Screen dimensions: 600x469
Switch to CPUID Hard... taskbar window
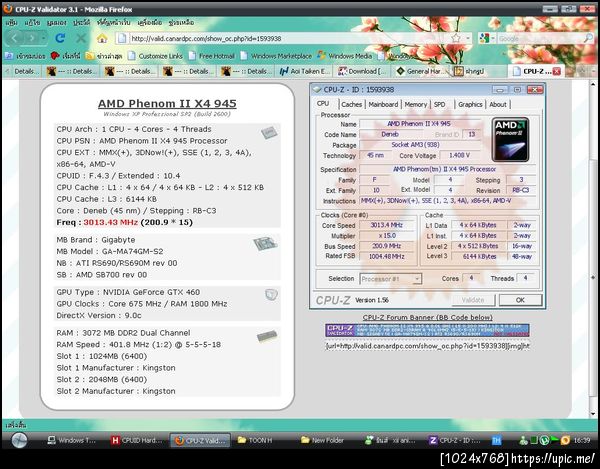(x=137, y=440)
